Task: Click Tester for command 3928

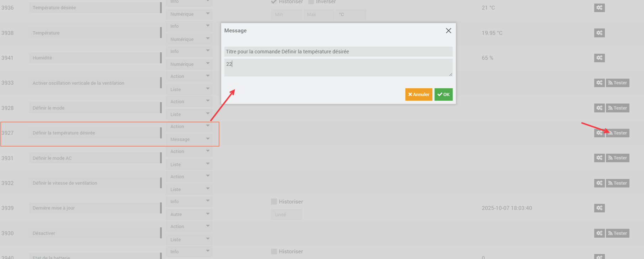Action: [618, 108]
